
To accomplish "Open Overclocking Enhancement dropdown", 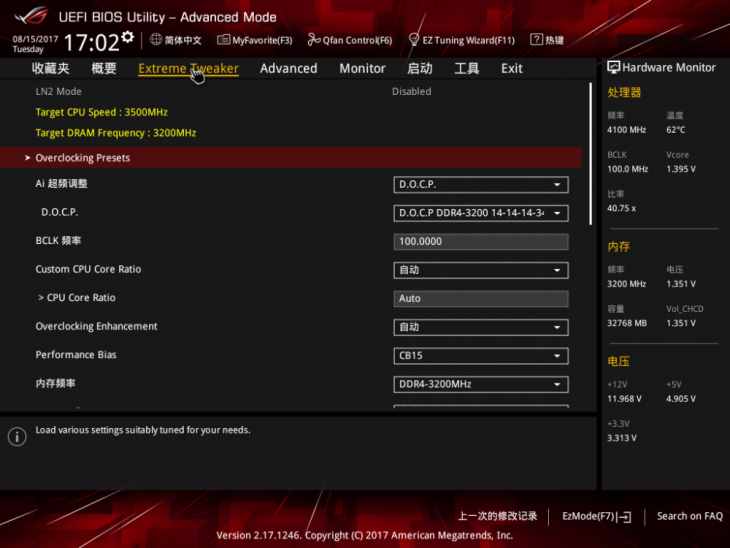I will pyautogui.click(x=481, y=327).
